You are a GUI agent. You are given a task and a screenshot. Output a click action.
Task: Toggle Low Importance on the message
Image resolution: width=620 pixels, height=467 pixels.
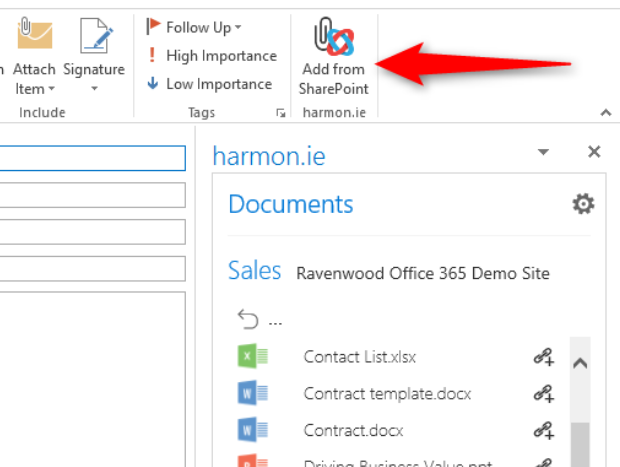point(209,84)
